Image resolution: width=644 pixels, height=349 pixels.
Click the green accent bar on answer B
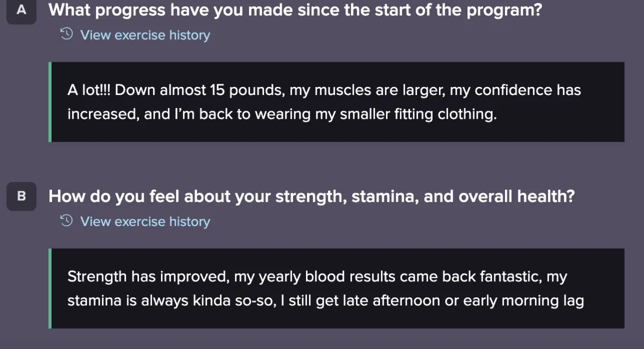pos(50,288)
